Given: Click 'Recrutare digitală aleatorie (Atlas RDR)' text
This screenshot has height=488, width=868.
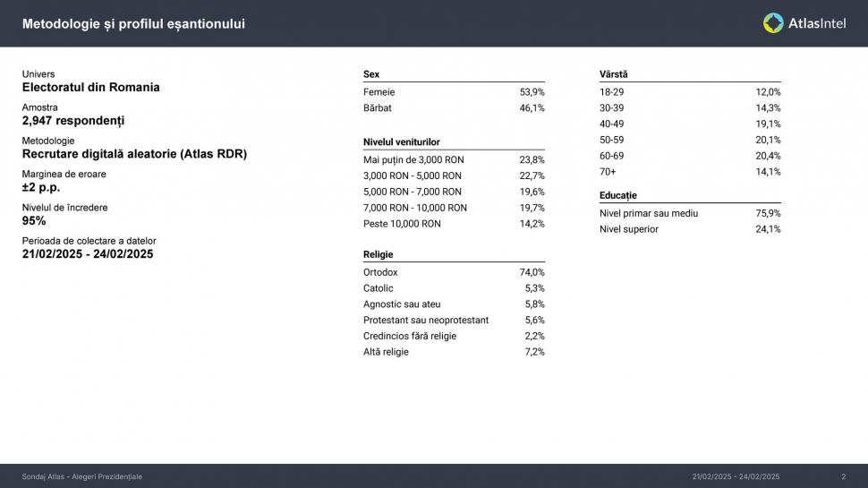Looking at the screenshot, I should point(134,154).
